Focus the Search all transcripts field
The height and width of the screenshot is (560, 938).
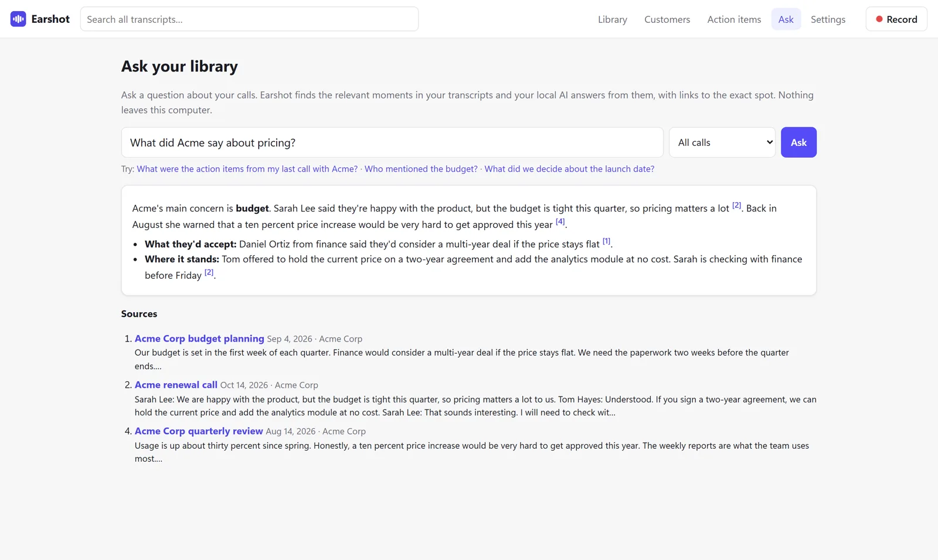click(x=249, y=19)
